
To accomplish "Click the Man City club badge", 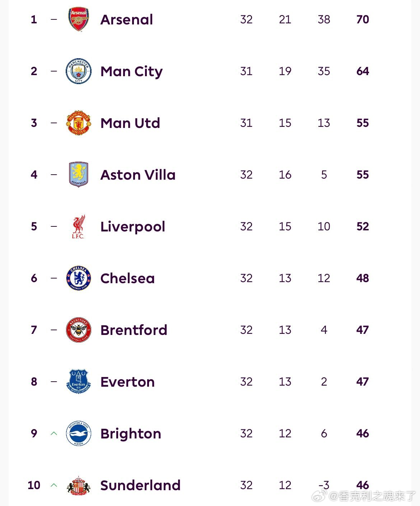I will (x=79, y=71).
